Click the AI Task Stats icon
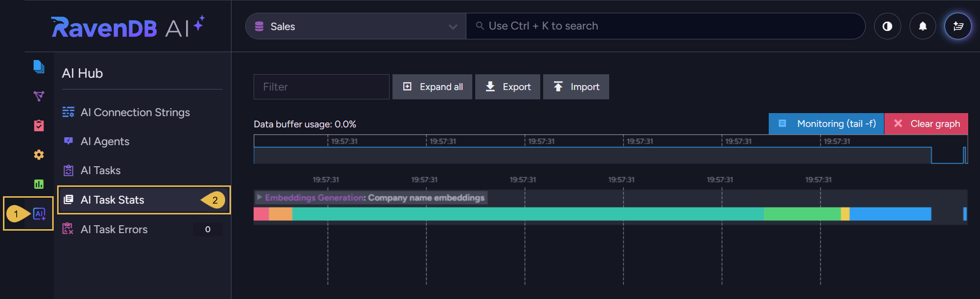Image resolution: width=980 pixels, height=299 pixels. (x=68, y=200)
